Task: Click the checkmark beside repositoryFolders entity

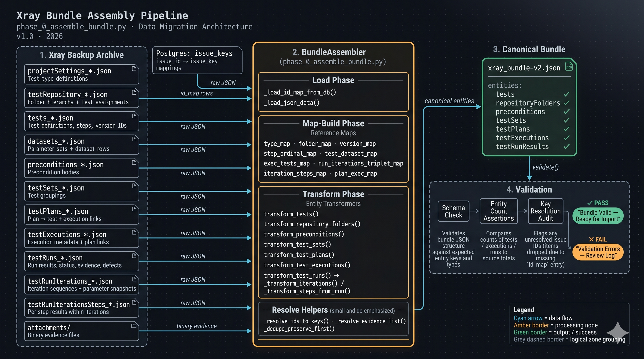Action: (x=567, y=103)
